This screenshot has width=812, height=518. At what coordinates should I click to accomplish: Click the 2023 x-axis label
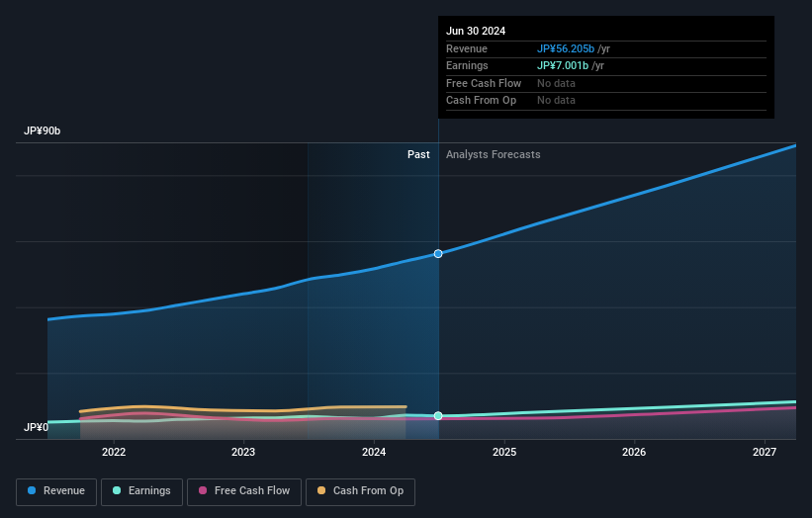pos(243,453)
